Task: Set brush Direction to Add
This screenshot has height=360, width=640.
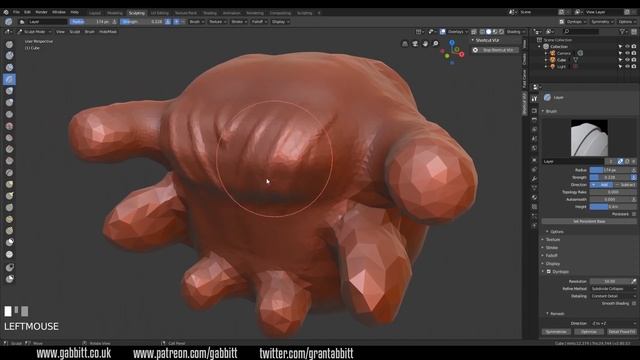Action: pos(602,185)
